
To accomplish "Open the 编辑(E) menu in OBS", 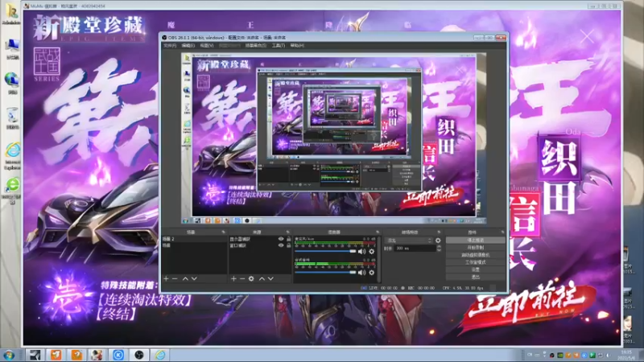I will tap(188, 46).
